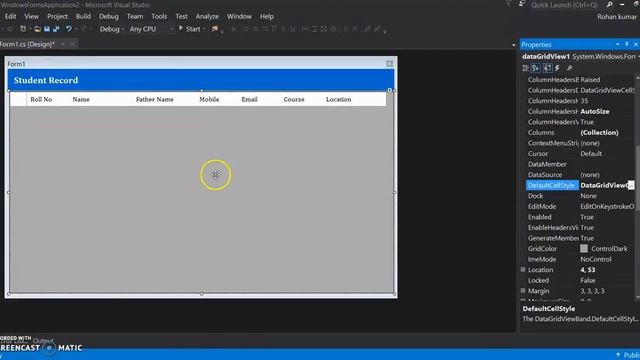Click the new project toolbar icon

click(x=23, y=29)
